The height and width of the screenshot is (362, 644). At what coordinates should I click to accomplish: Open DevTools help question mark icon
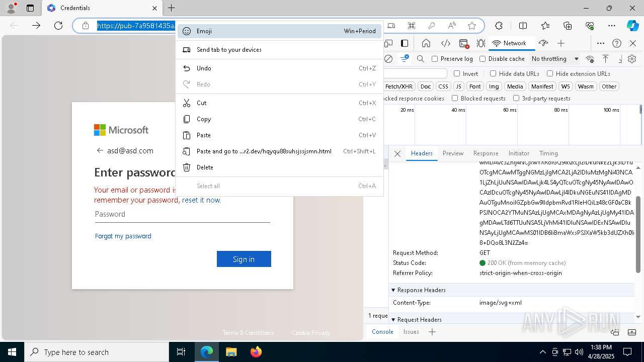(x=617, y=43)
